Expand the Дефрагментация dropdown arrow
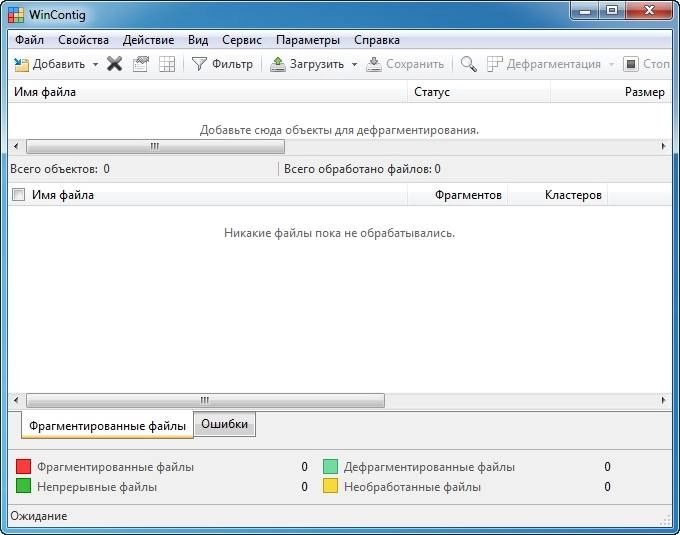 [611, 65]
